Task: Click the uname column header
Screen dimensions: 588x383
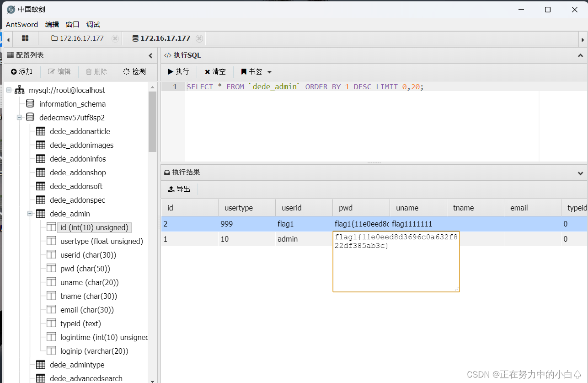Action: pos(418,208)
